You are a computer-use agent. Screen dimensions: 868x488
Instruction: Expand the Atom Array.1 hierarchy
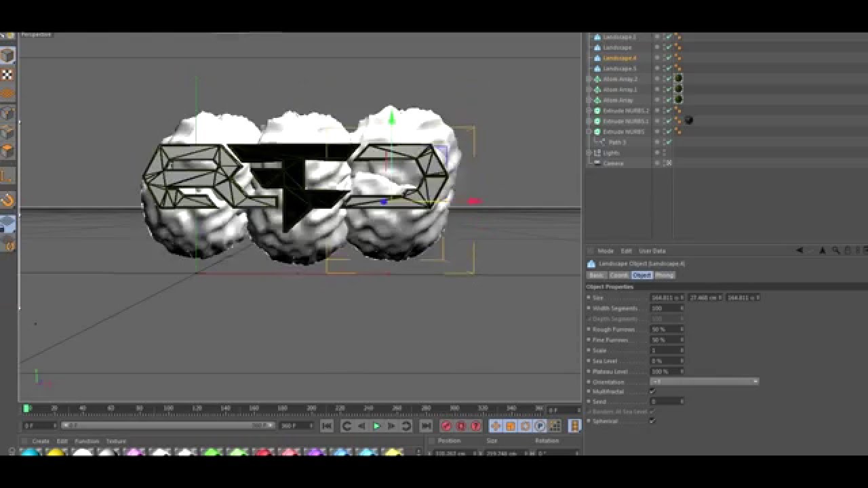pos(589,89)
